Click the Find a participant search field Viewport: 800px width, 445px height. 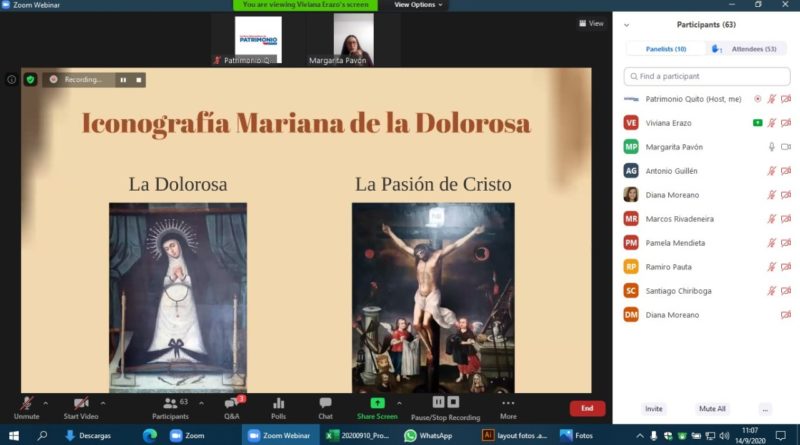pyautogui.click(x=707, y=76)
